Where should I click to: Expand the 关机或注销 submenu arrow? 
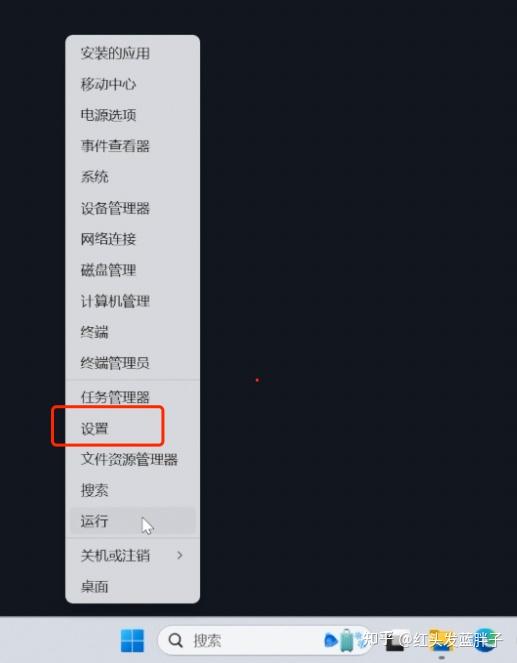click(x=180, y=555)
